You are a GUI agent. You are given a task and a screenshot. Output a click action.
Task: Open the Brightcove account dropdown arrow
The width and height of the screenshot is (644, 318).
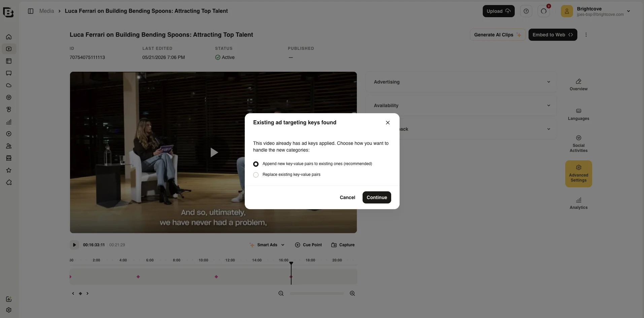click(x=628, y=11)
